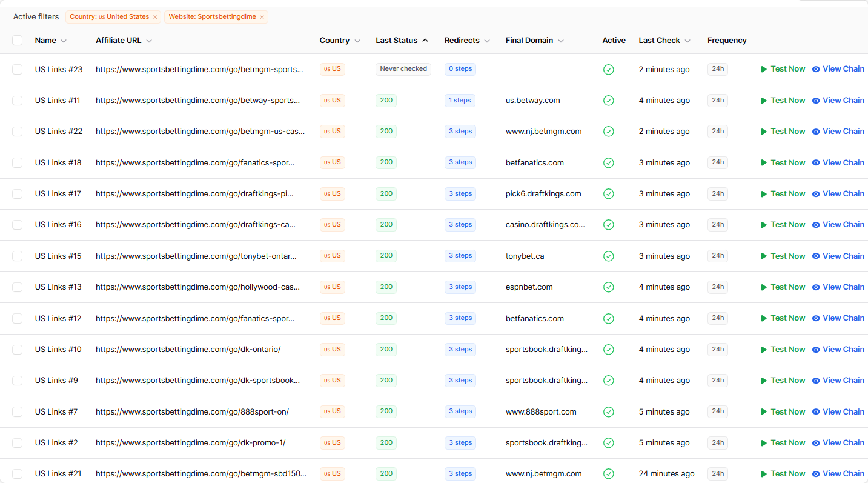Screen dimensions: 868x483
Task: Click the 1 steps redirects badge
Action: coord(460,101)
